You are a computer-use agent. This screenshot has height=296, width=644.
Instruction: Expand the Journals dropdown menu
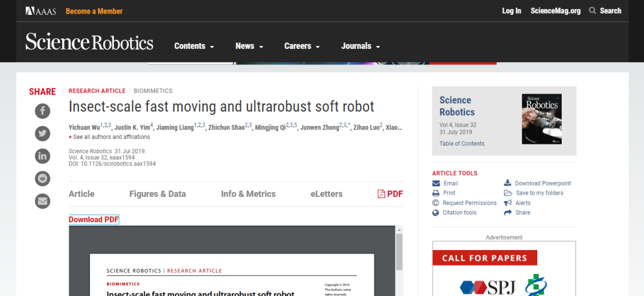360,47
